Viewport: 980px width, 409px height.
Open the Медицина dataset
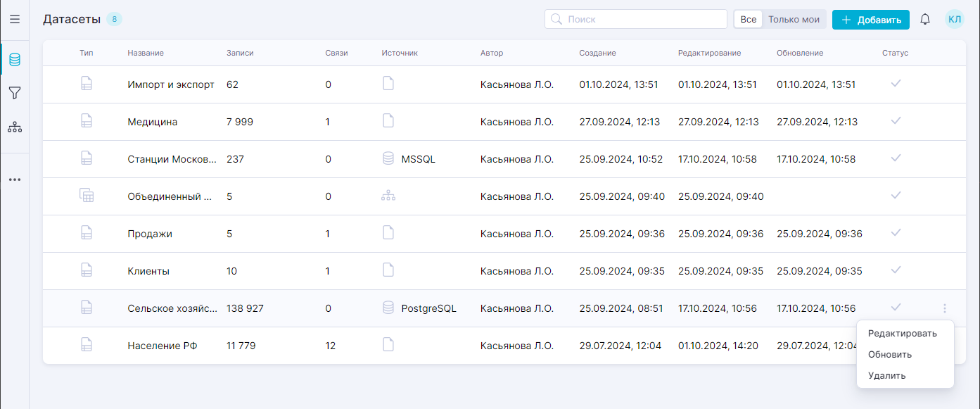[x=153, y=122]
